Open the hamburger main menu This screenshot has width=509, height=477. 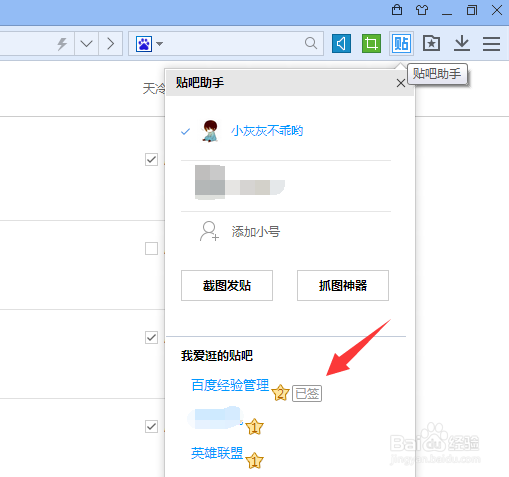click(491, 44)
